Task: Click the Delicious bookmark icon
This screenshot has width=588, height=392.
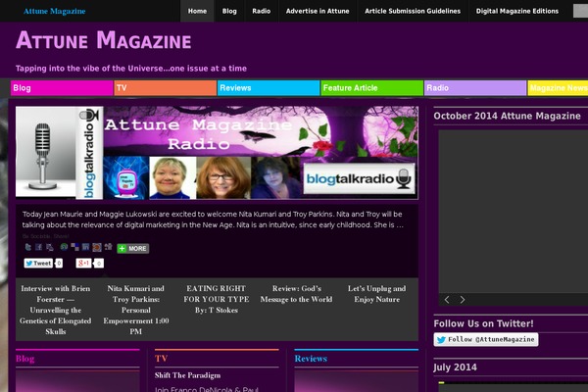Action: click(75, 247)
